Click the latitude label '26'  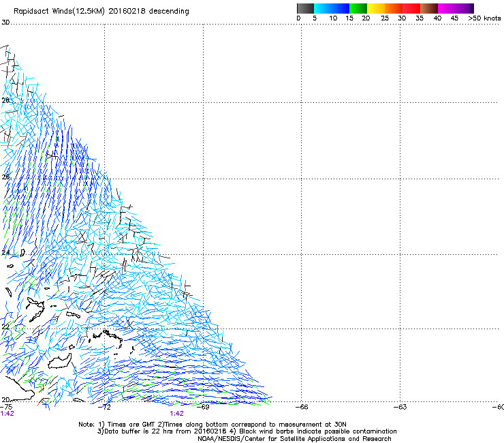5,177
